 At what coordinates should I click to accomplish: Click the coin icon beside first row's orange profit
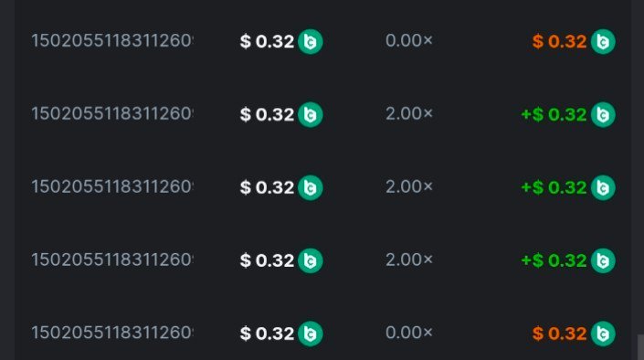point(603,41)
